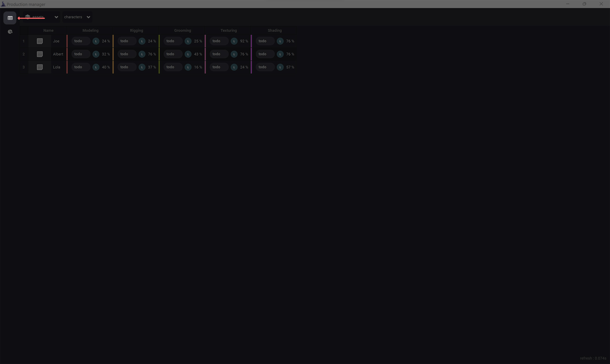Open the characters dropdown
Image resolution: width=610 pixels, height=364 pixels.
[x=77, y=17]
